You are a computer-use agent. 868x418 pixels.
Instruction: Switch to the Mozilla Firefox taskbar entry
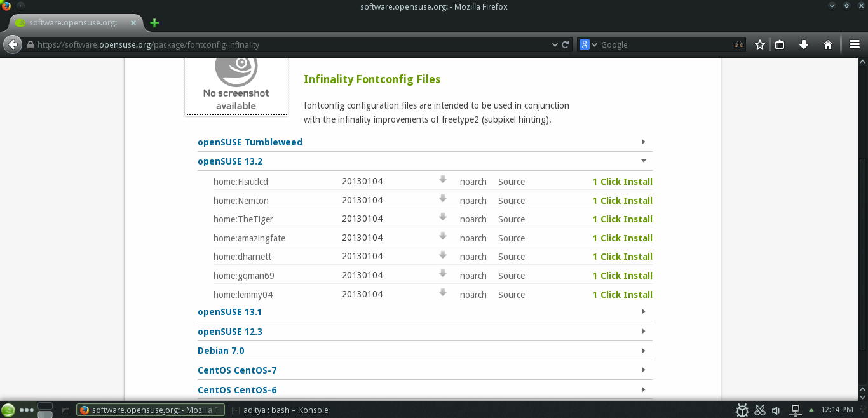[151, 410]
